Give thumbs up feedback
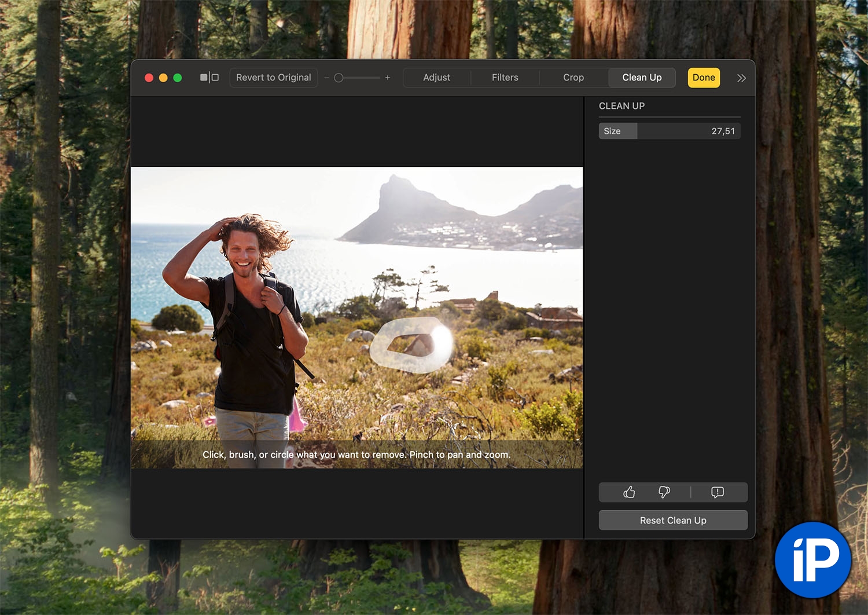 point(629,492)
